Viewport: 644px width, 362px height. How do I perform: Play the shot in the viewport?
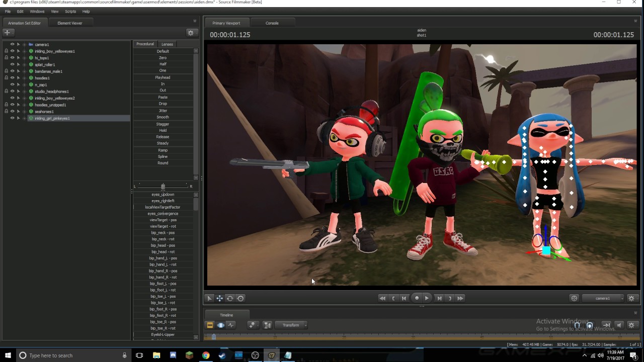pos(427,298)
